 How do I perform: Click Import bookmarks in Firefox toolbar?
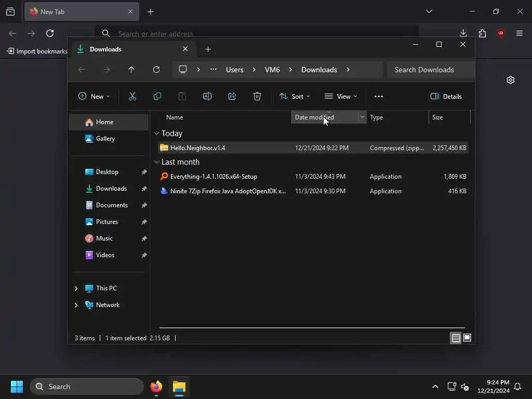coord(37,51)
